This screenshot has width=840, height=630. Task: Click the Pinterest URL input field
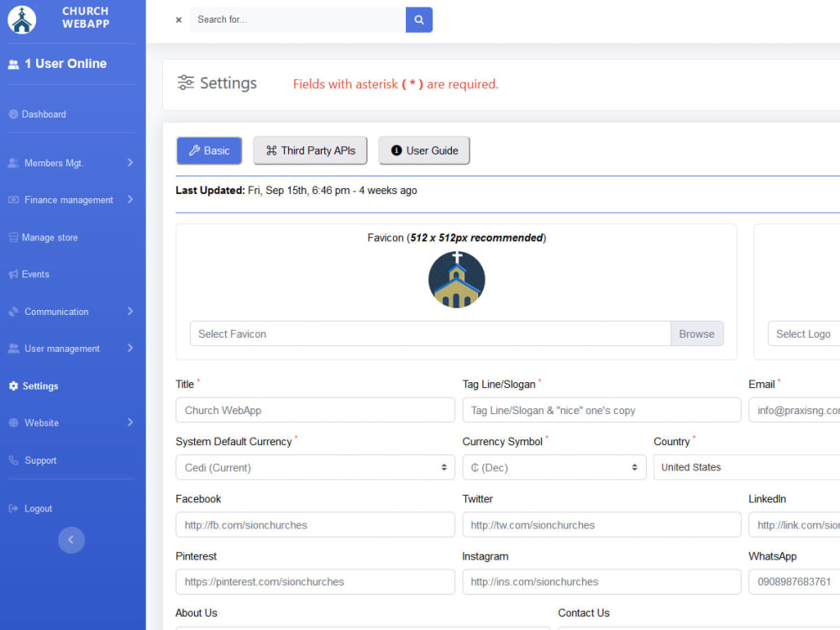pos(315,582)
